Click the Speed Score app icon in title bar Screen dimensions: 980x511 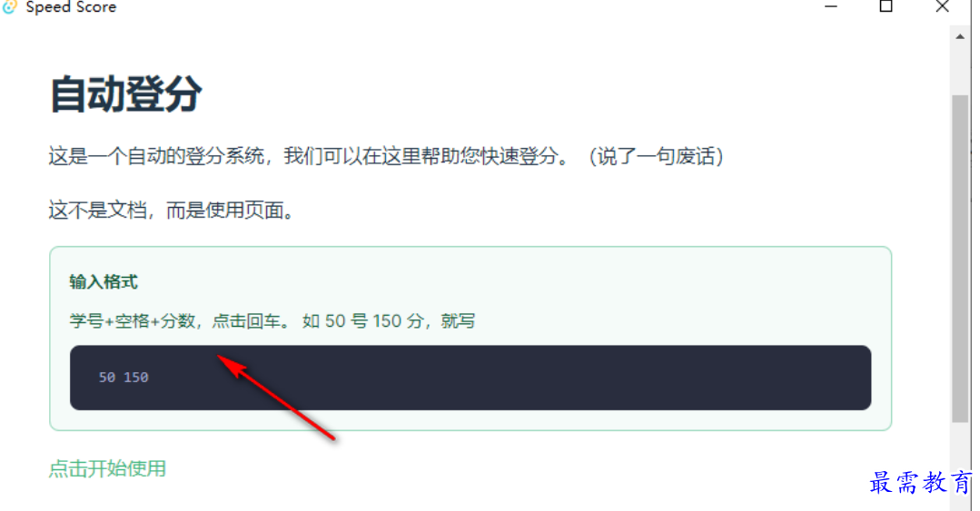pyautogui.click(x=10, y=6)
